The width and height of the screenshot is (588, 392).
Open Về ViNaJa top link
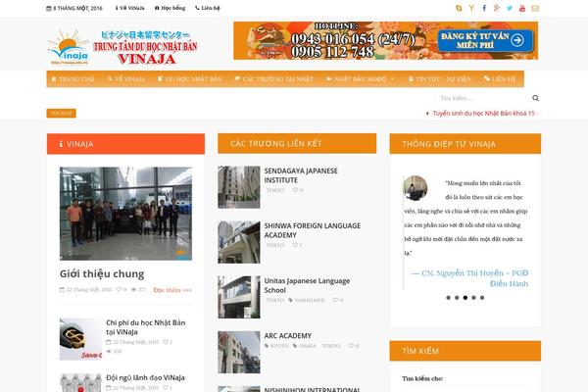click(x=129, y=8)
